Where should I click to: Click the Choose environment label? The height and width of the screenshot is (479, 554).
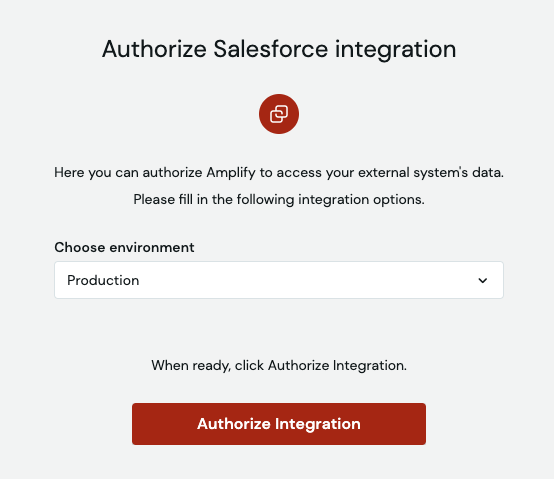click(124, 247)
